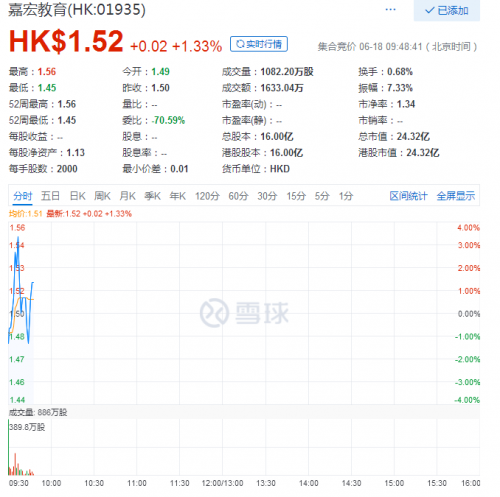Image resolution: width=500 pixels, height=497 pixels.
Task: Click the 最低 value 1.45
Action: click(x=47, y=88)
